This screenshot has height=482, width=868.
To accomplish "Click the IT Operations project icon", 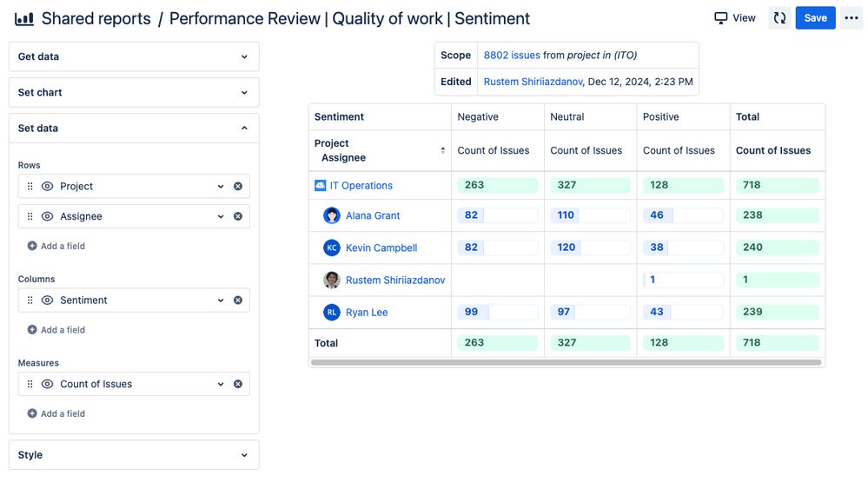I will tap(320, 185).
